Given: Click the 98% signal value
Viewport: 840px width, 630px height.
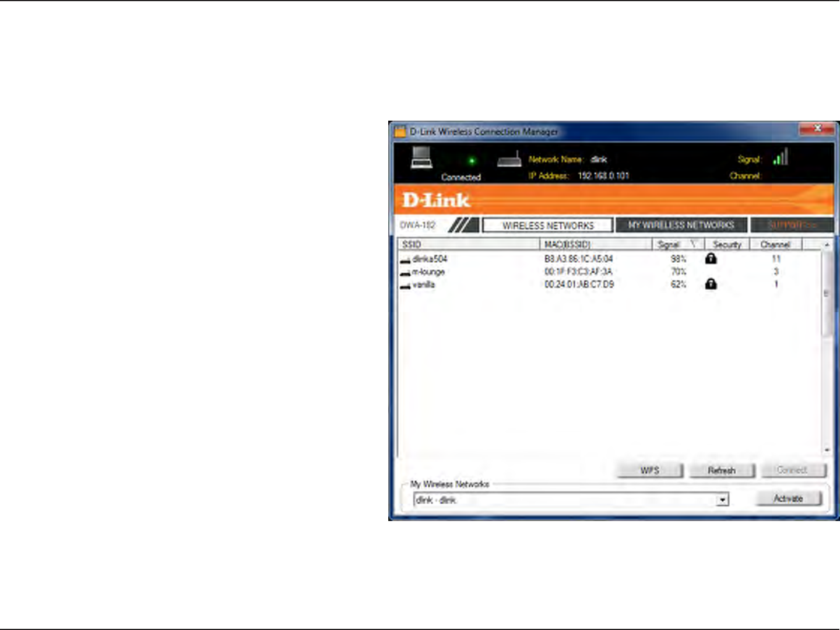Looking at the screenshot, I should [x=679, y=259].
